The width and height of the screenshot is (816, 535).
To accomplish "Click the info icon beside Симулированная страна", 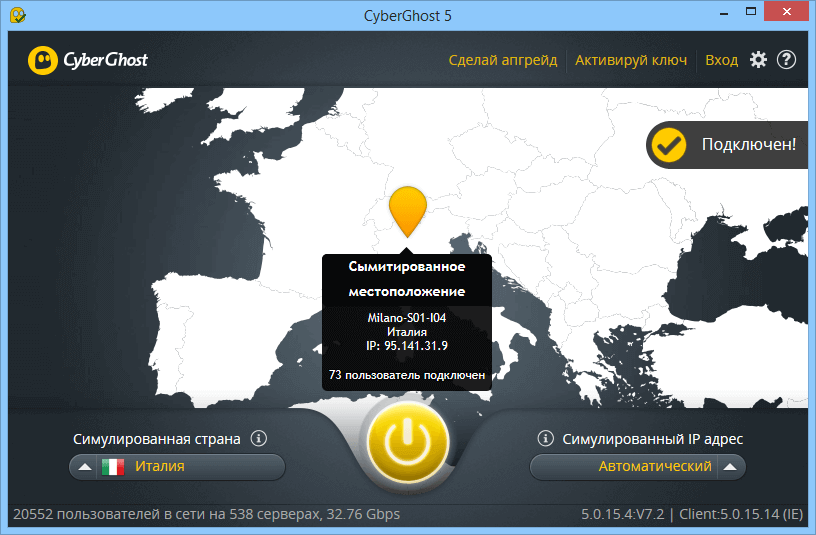I will (x=259, y=438).
